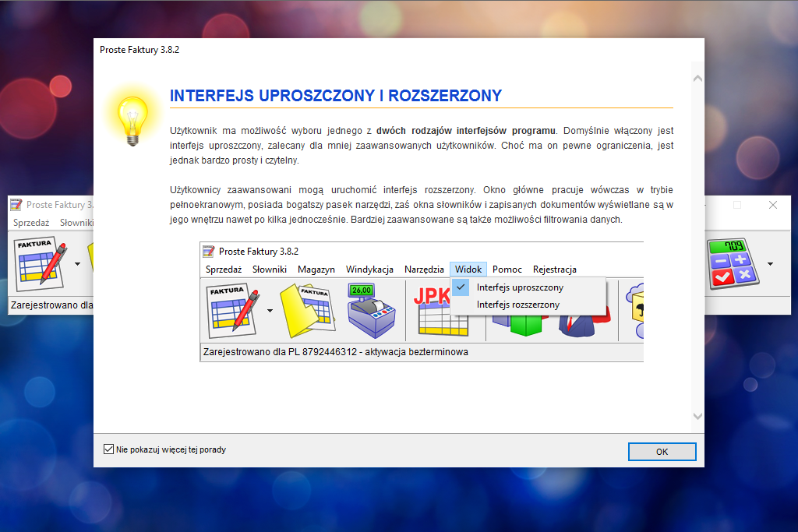Click dropdown arrow next to illustration Faktura icon
The image size is (798, 532).
click(x=270, y=311)
